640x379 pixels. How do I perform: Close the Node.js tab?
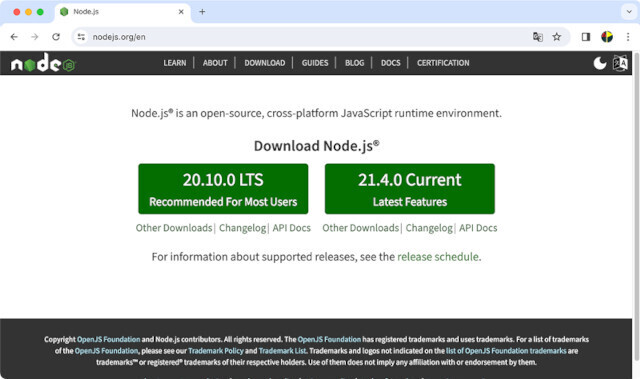coord(181,12)
